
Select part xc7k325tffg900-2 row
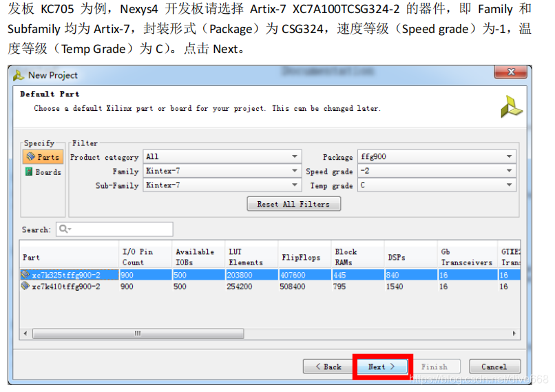point(270,275)
